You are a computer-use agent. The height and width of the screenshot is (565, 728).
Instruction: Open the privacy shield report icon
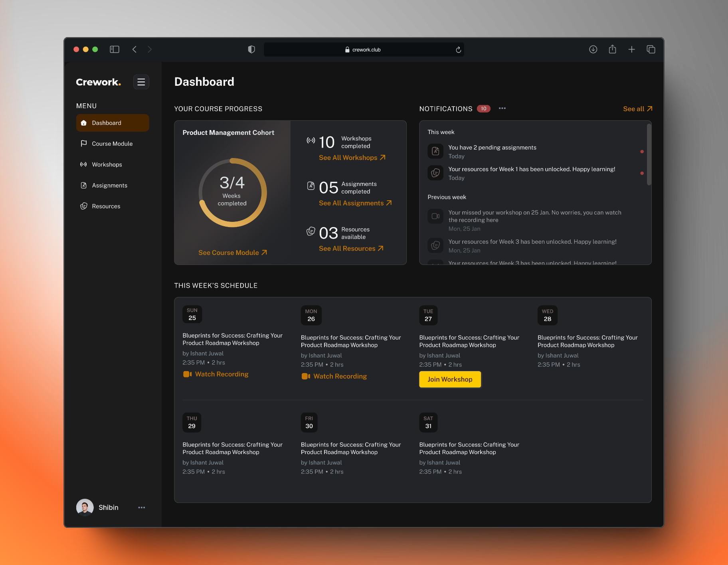click(251, 49)
